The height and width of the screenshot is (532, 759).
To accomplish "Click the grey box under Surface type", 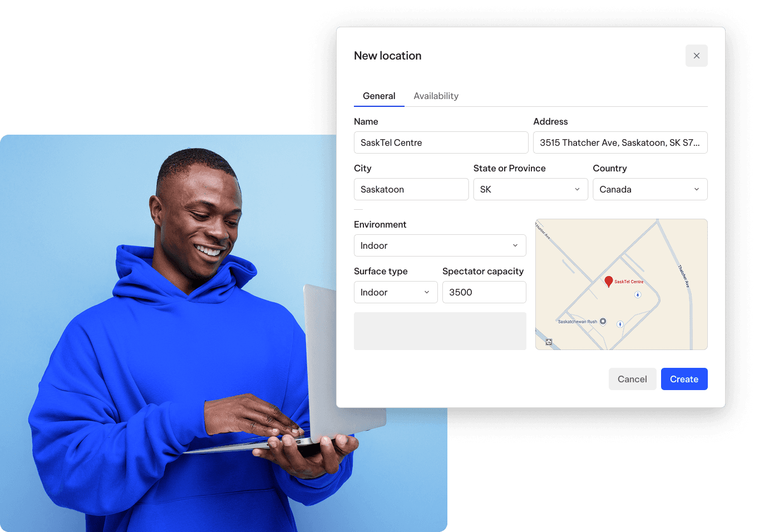I will 440,331.
